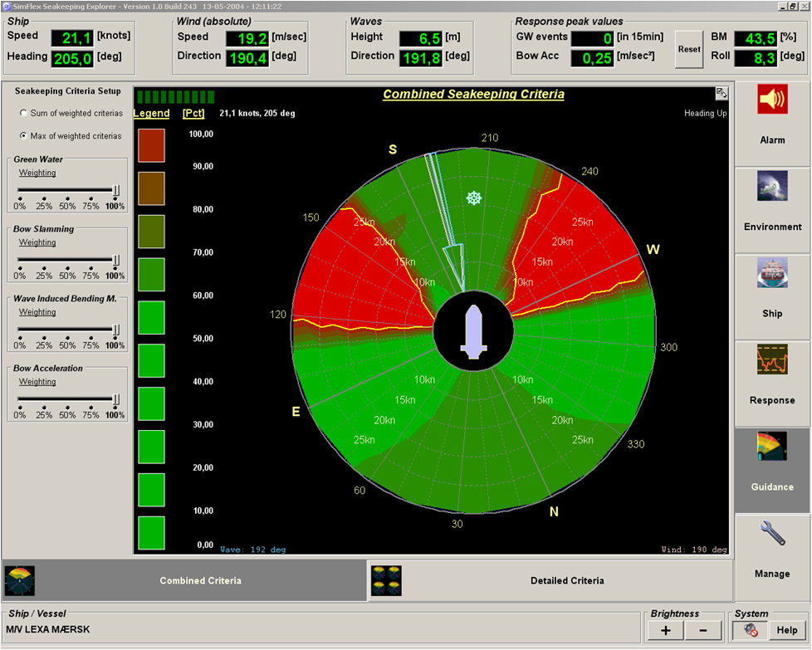
Task: Click the Combined Seakeeping Criteria title
Action: coord(473,95)
